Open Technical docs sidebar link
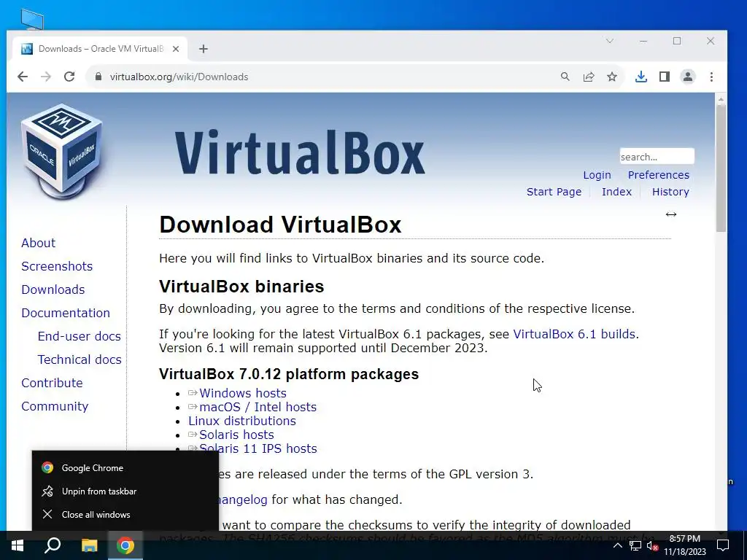This screenshot has height=560, width=747. (80, 359)
